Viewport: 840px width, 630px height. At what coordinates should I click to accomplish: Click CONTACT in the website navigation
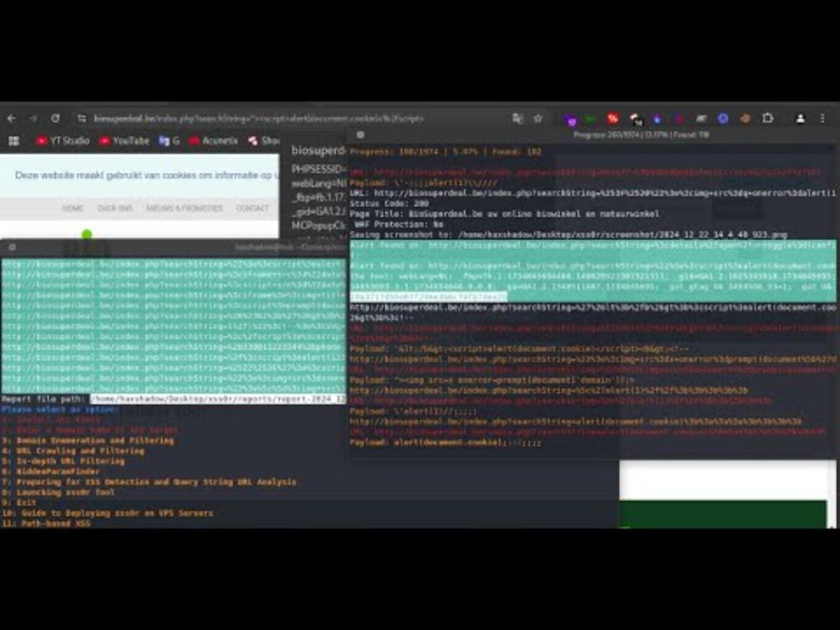(253, 207)
